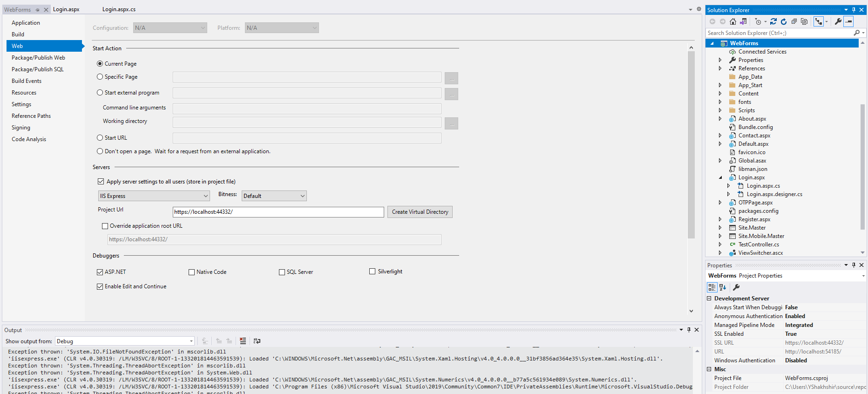
Task: Switch to the Login.aspx tab
Action: pos(66,9)
